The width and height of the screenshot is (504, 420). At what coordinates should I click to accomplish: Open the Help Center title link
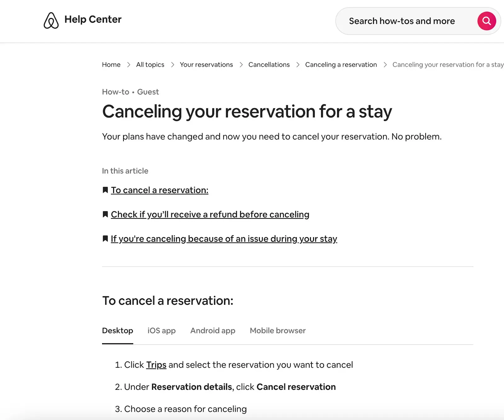(x=93, y=19)
